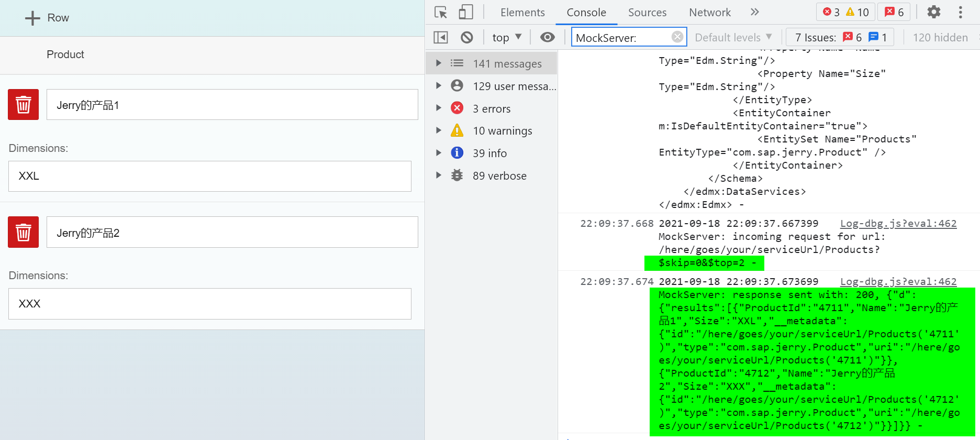Add a new Row with plus icon
The image size is (980, 440).
pyautogui.click(x=47, y=18)
